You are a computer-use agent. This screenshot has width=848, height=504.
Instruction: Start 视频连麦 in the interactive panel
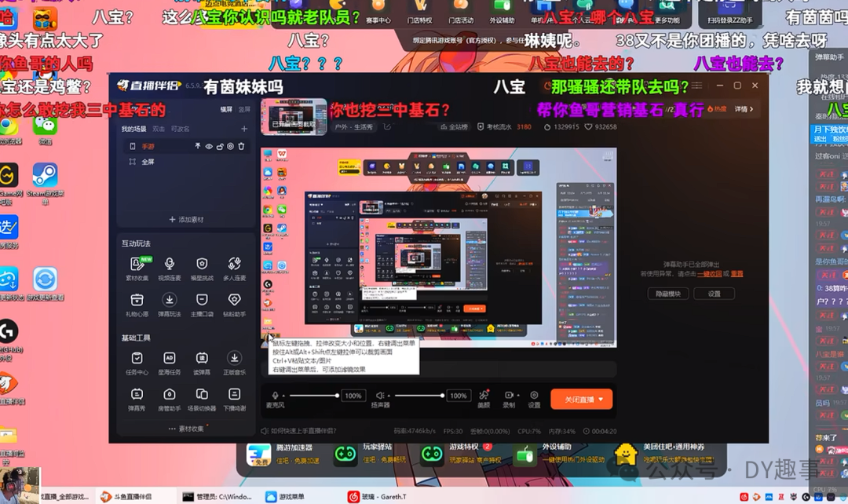pos(170,268)
